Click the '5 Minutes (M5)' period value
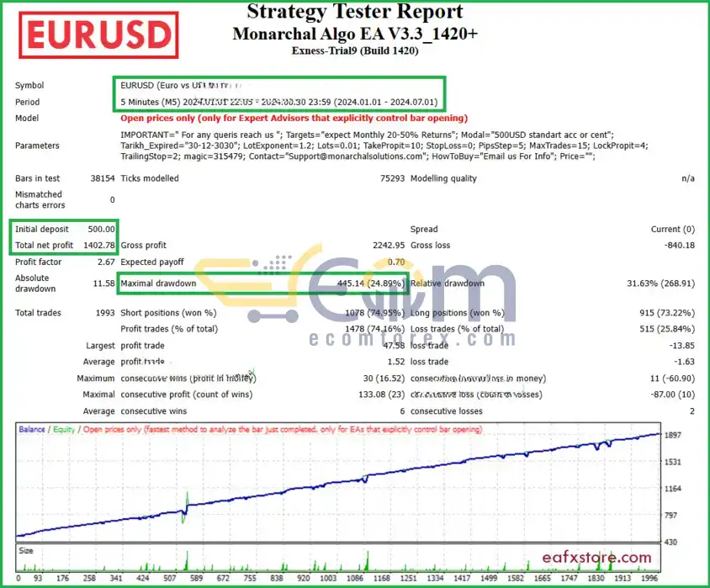 click(x=151, y=102)
